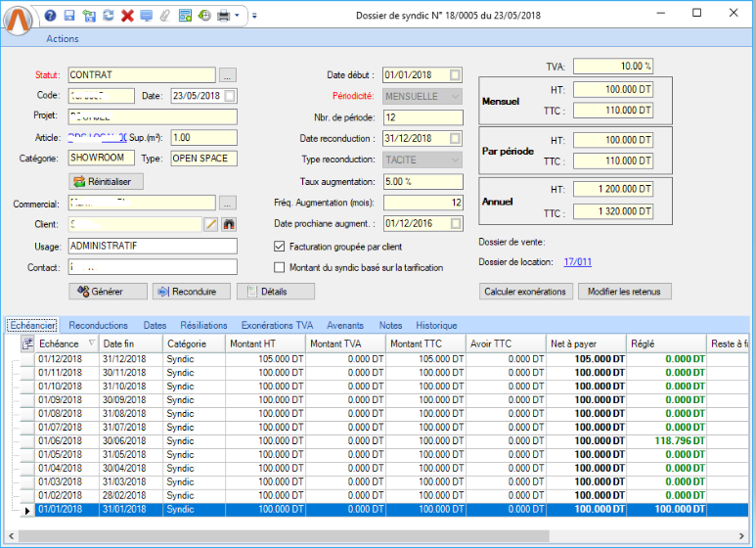The height and width of the screenshot is (548, 756).
Task: Click the blue Help question mark icon
Action: click(51, 16)
